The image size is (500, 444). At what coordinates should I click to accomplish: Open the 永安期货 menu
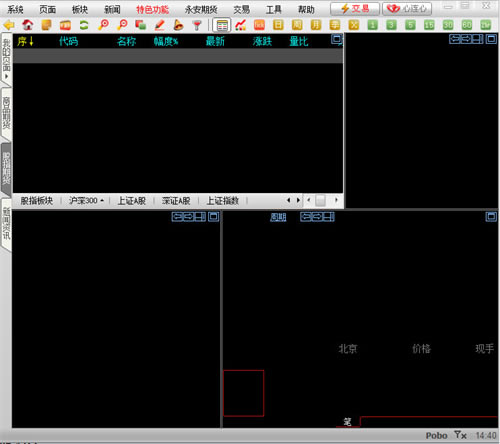coord(201,9)
